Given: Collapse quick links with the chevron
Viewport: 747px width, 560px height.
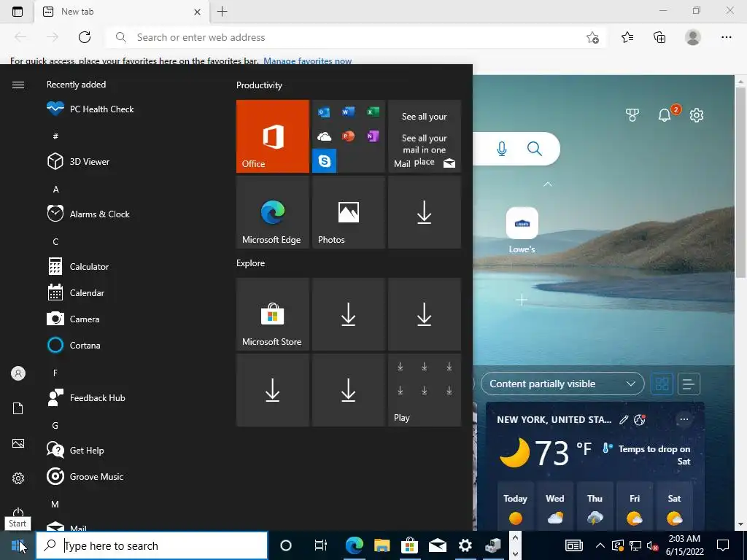Looking at the screenshot, I should 548,184.
